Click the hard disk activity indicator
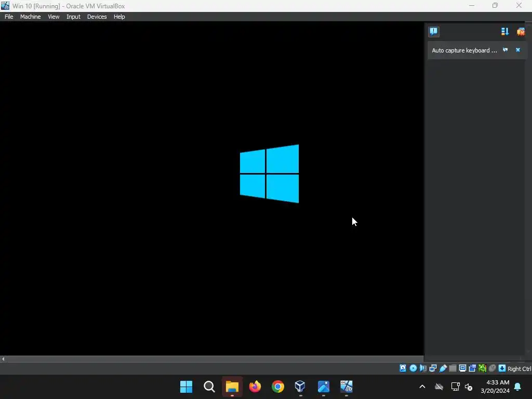This screenshot has height=399, width=532. tap(403, 368)
